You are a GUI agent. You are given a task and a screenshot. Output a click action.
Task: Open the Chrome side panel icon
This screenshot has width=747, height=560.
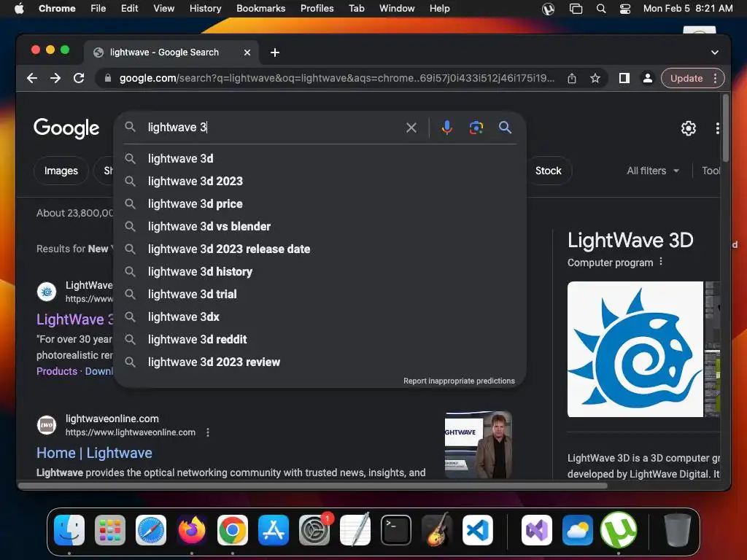[x=624, y=78]
